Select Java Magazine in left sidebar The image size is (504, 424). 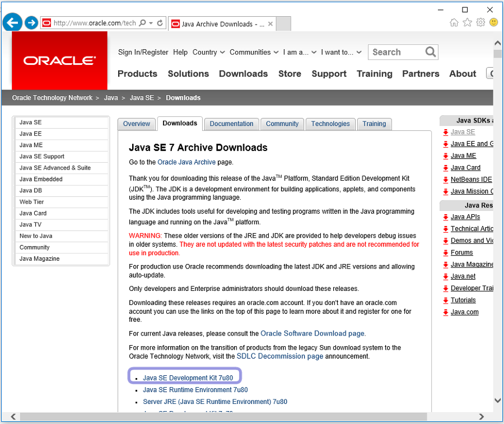click(61, 258)
